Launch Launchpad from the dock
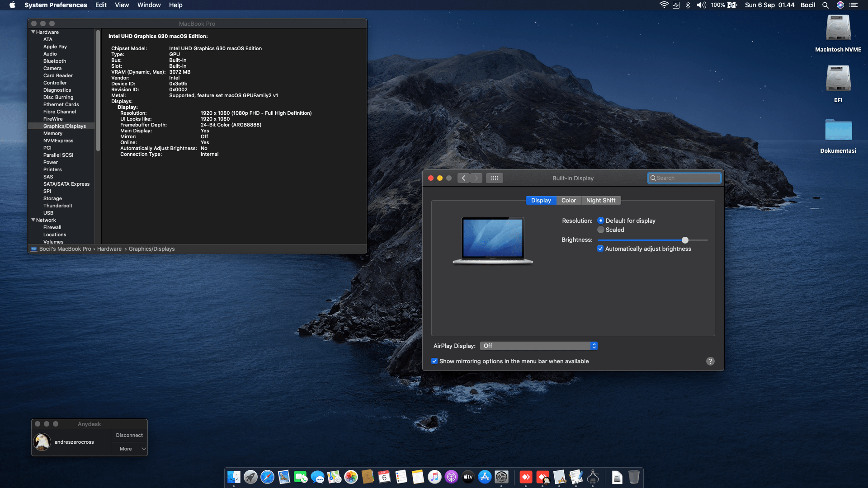Screen dimensions: 868x488 pos(250,477)
